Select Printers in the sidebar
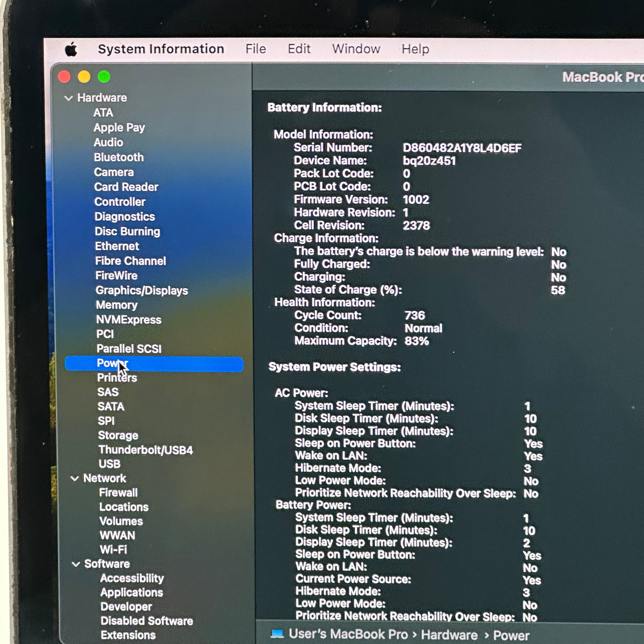Image resolution: width=644 pixels, height=644 pixels. tap(117, 378)
